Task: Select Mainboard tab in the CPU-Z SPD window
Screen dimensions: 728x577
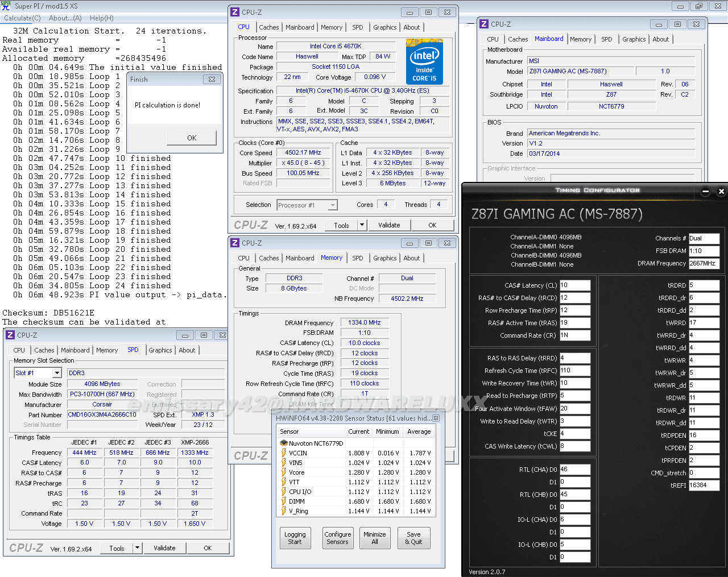Action: pyautogui.click(x=75, y=350)
